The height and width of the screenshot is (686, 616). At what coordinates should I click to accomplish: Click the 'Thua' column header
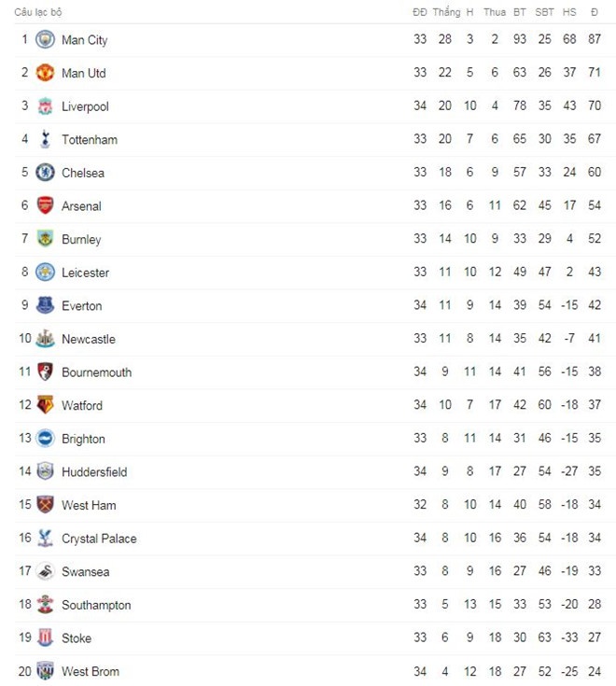[x=495, y=12]
